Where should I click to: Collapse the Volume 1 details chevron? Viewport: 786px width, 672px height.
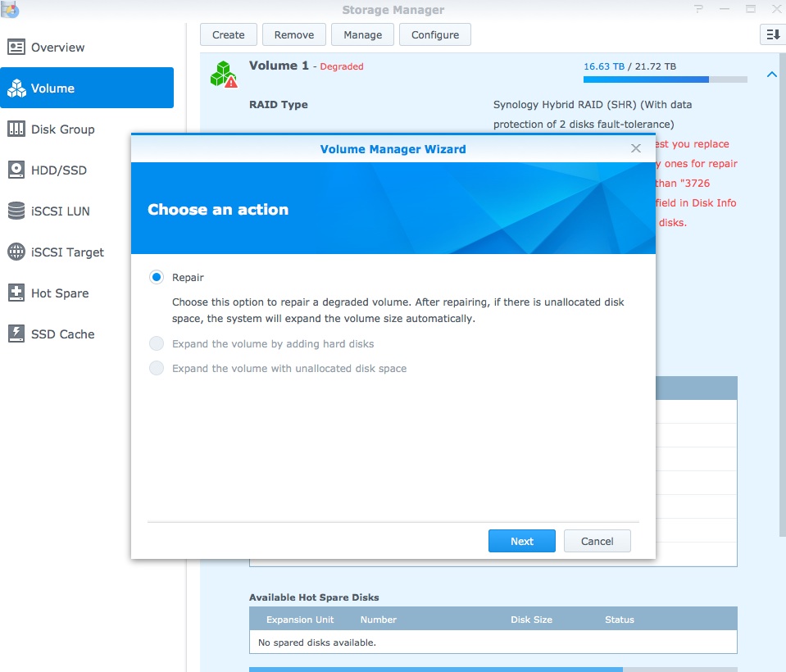tap(772, 74)
